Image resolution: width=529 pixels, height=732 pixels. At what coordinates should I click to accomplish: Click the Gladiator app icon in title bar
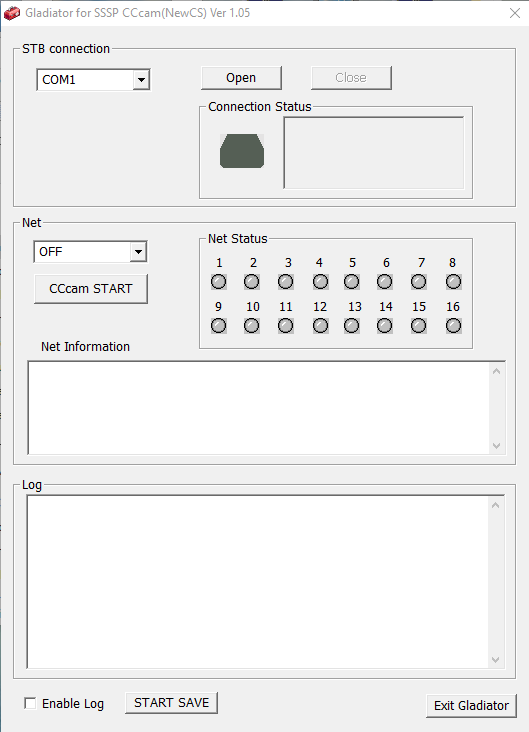12,13
